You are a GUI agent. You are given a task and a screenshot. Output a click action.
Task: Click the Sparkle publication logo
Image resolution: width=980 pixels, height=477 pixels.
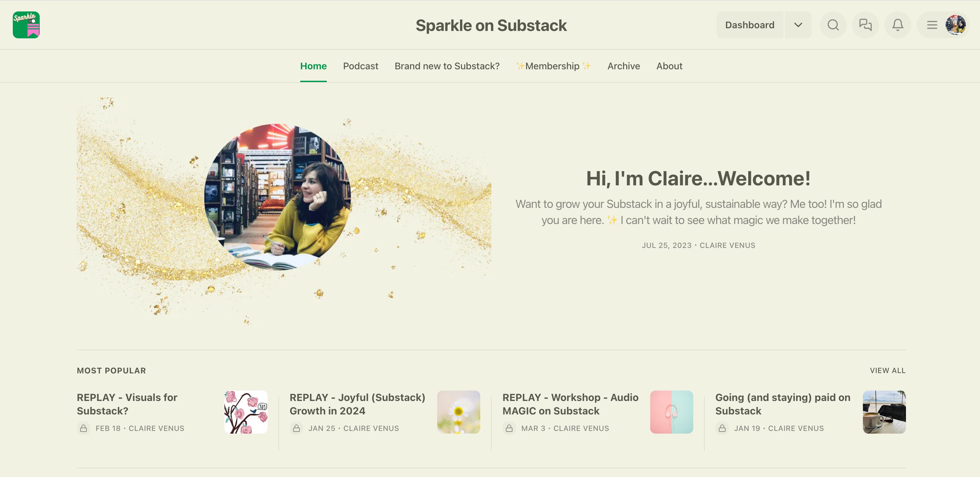pyautogui.click(x=26, y=25)
